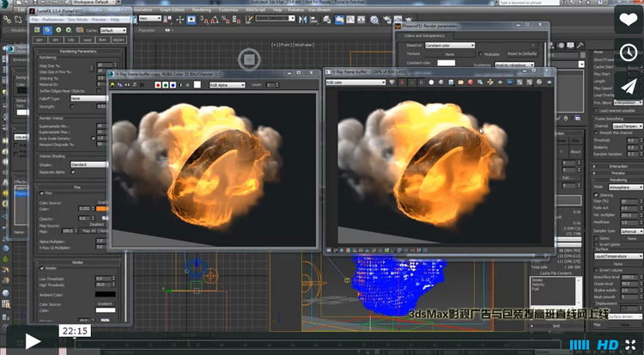Switch to the FumeFX 'rend' tab

87,40
